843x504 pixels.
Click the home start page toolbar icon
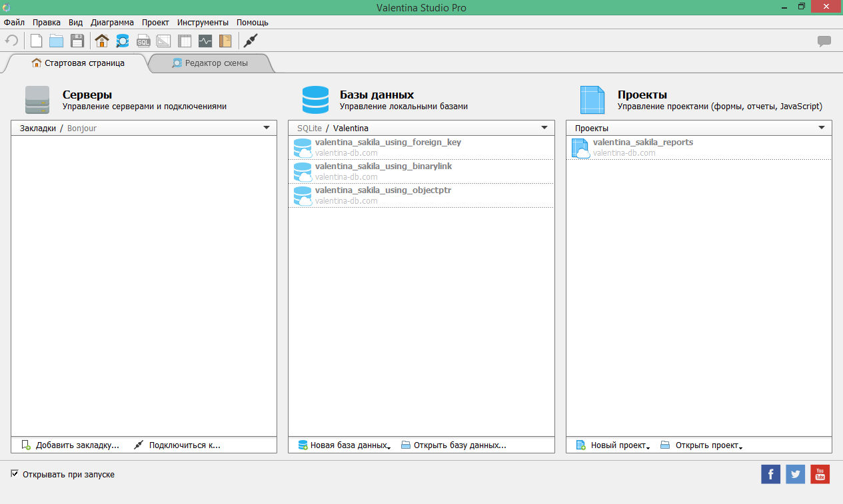pos(102,41)
